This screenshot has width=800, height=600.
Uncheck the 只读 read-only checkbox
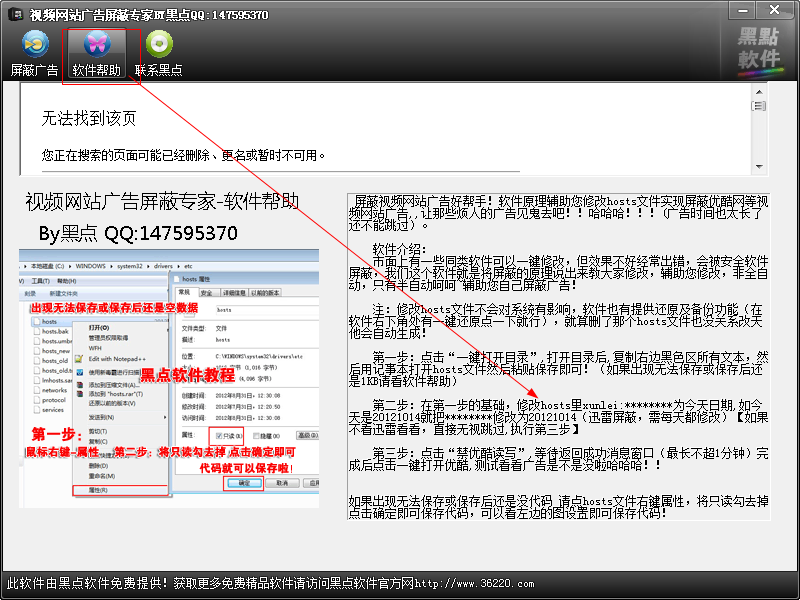(217, 435)
